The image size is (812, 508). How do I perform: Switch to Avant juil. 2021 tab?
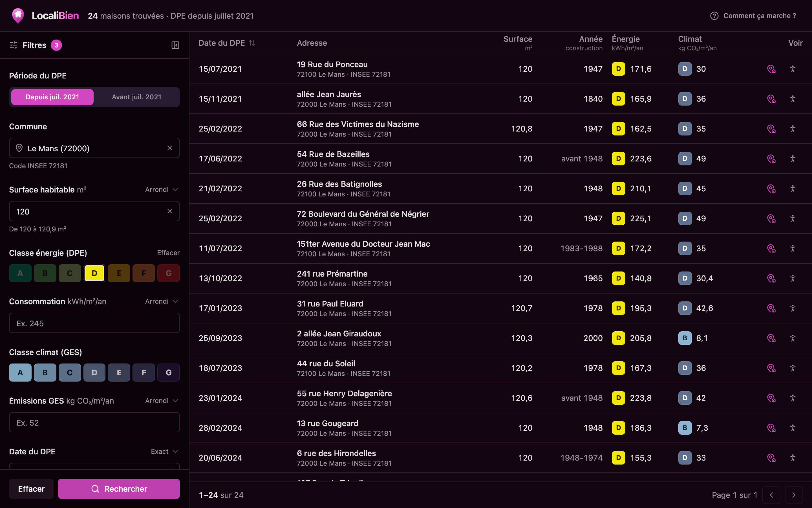(x=136, y=97)
